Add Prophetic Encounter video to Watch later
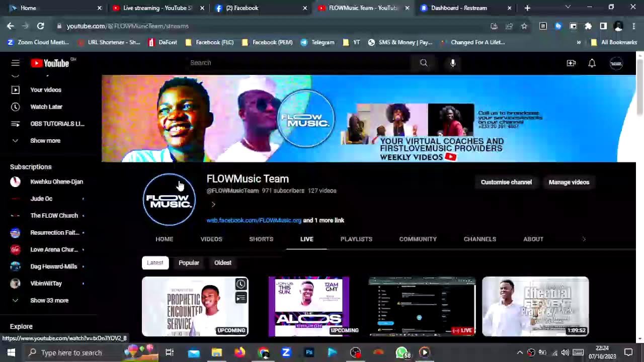 (241, 285)
